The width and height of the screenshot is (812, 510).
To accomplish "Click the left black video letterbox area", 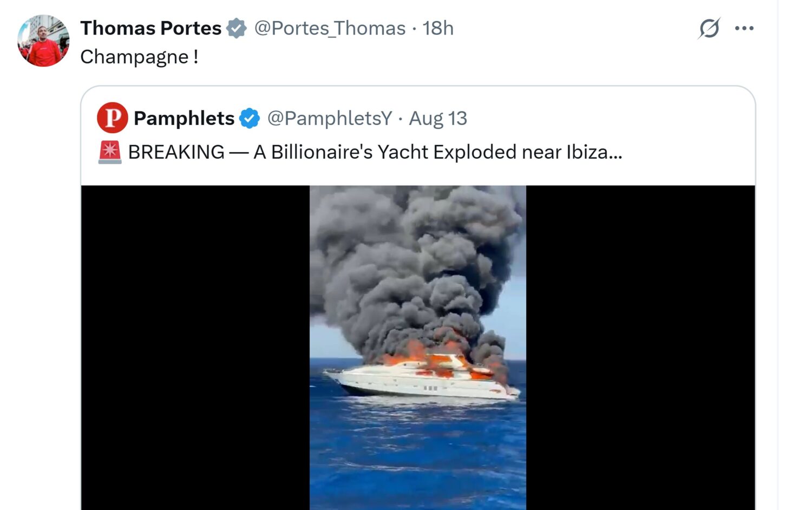I will click(195, 346).
